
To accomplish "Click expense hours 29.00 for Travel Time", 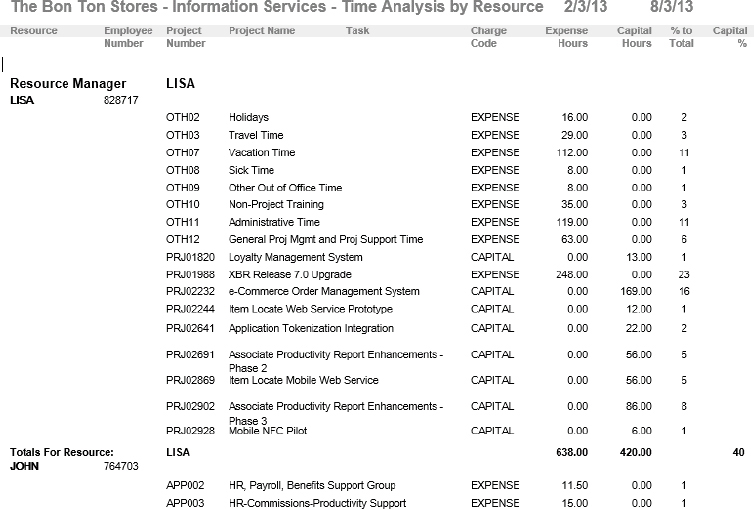I will click(x=574, y=135).
